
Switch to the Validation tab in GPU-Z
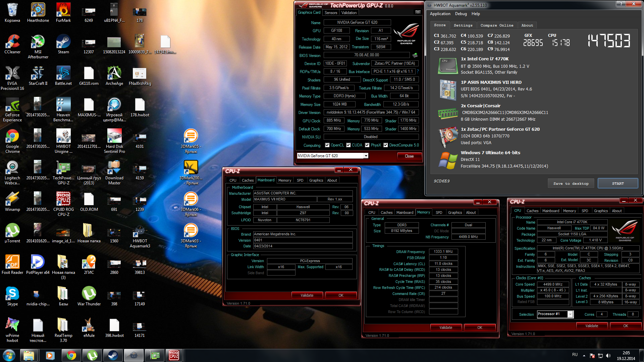coord(349,13)
